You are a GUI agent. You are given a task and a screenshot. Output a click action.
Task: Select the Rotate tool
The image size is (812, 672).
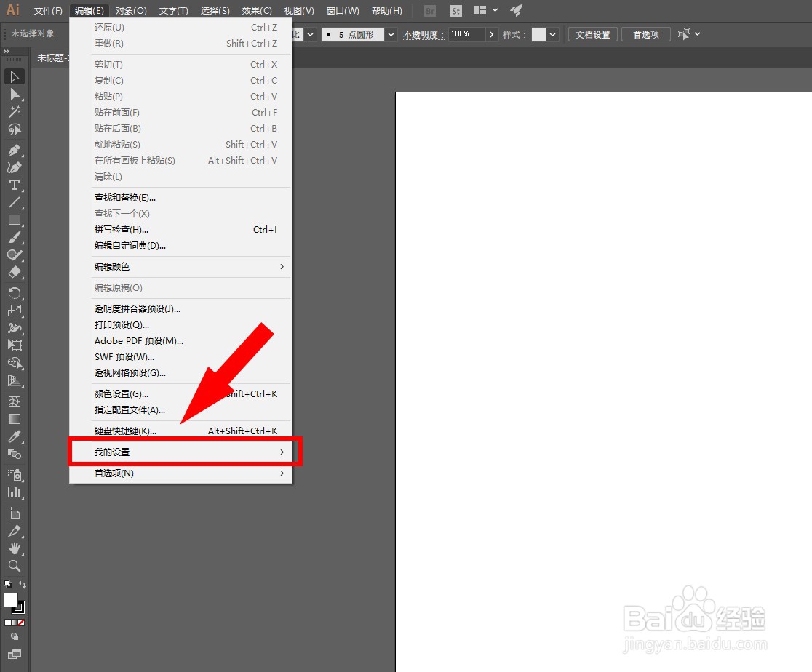[15, 293]
